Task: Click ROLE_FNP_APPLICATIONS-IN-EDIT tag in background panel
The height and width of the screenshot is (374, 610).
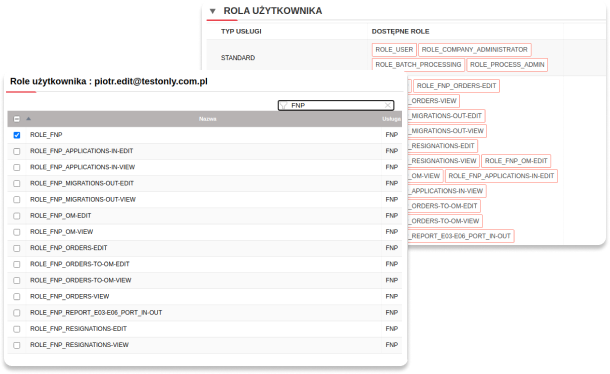Action: 501,176
